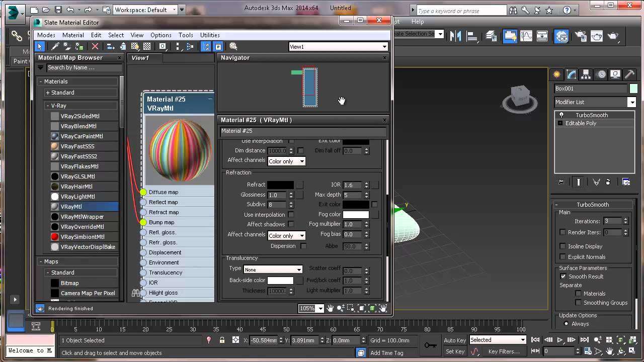Click the white Back-side color swatch
This screenshot has width=644, height=362.
point(280,281)
